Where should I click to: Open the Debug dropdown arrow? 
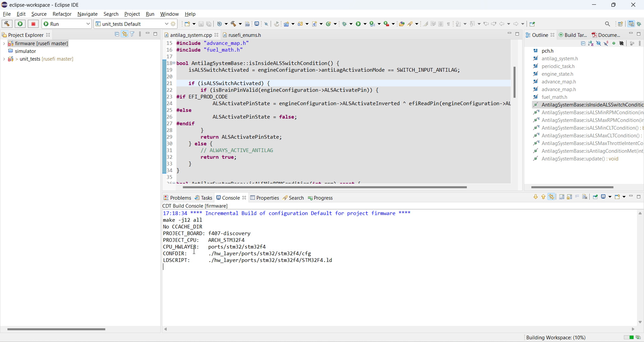click(x=351, y=24)
